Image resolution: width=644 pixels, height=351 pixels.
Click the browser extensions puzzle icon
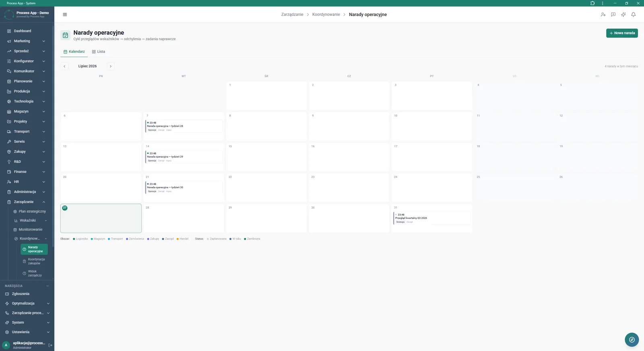click(592, 3)
